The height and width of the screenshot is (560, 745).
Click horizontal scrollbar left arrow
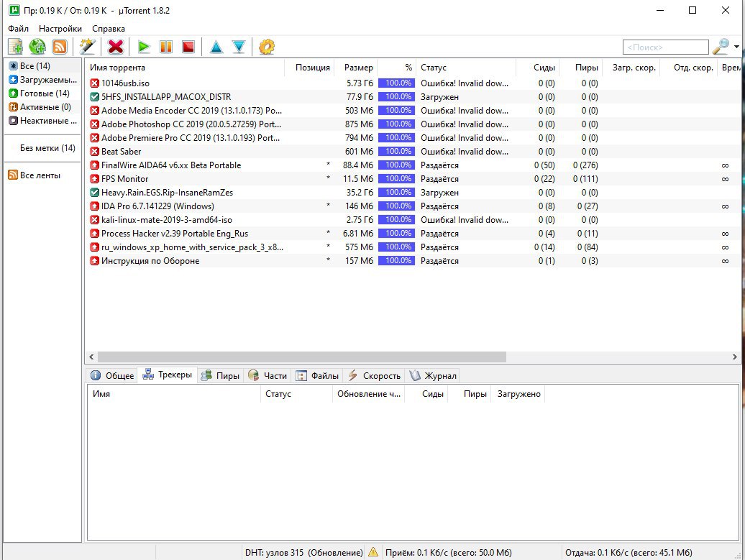pos(92,357)
